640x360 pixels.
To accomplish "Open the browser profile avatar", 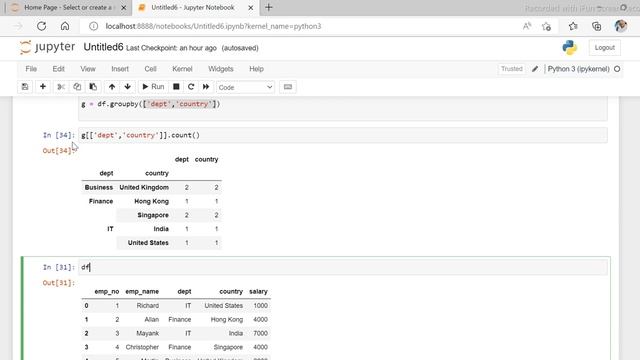I will point(621,26).
